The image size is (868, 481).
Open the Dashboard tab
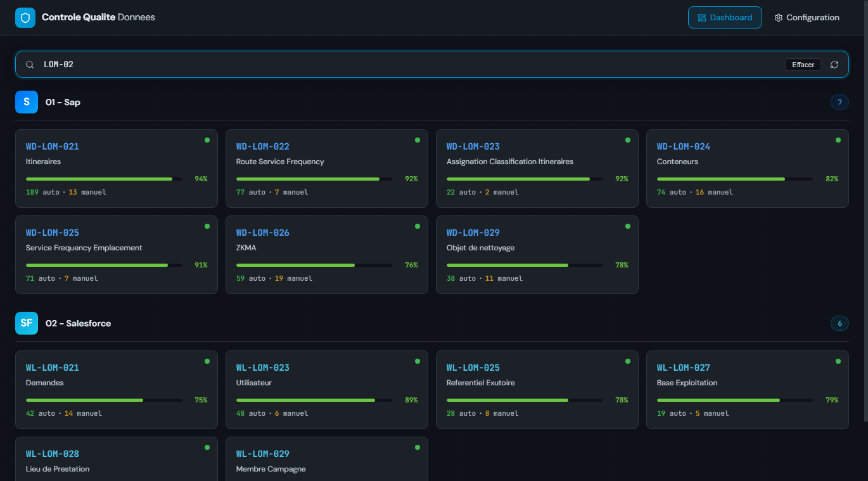pyautogui.click(x=725, y=18)
